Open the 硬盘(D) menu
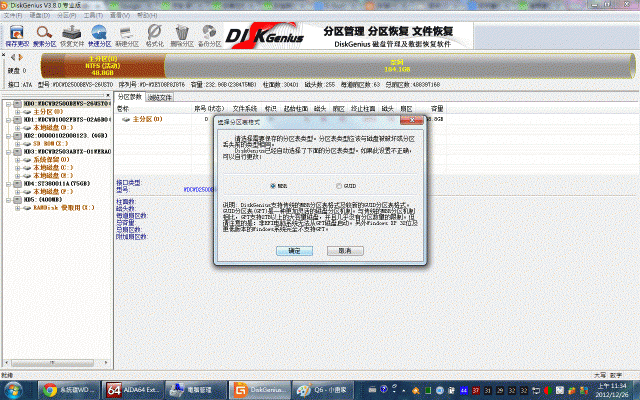The image size is (640, 400). 40,15
